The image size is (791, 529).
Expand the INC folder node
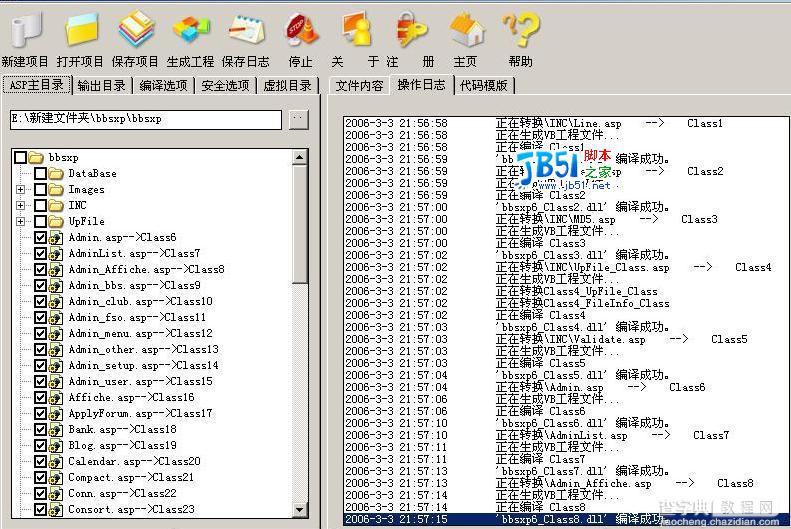pos(20,205)
